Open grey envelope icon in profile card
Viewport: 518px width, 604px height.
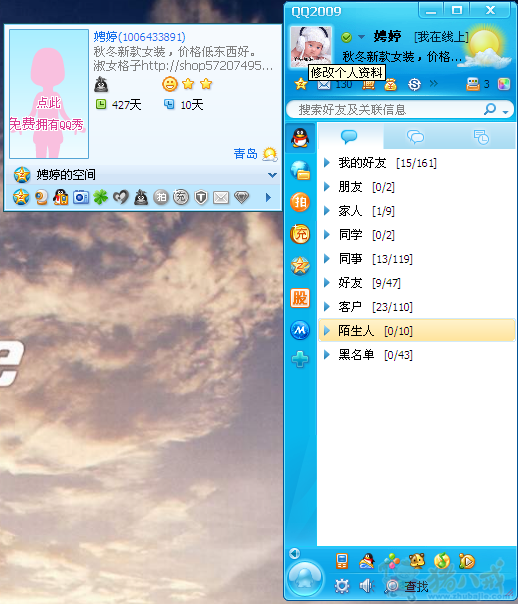point(221,198)
